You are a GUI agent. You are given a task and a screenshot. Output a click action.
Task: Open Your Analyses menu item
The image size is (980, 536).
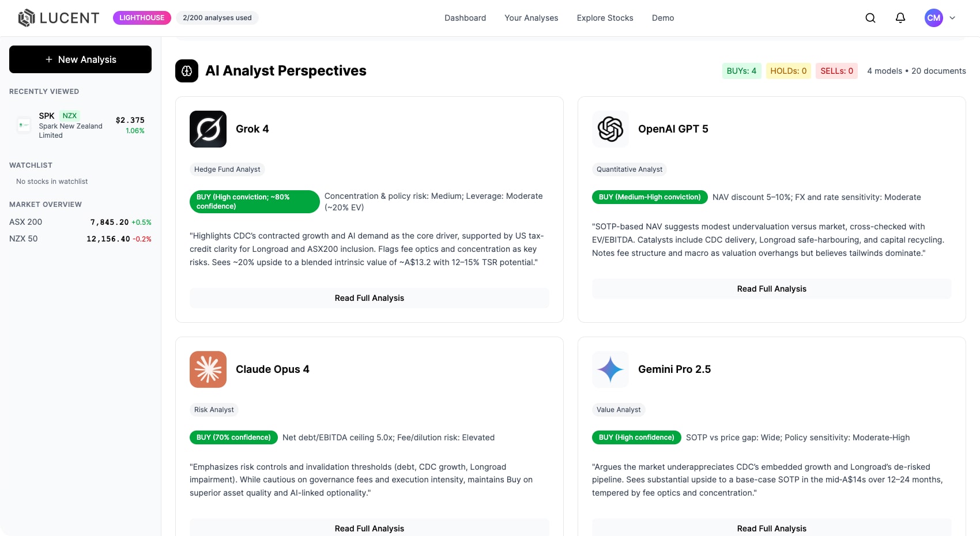(531, 18)
